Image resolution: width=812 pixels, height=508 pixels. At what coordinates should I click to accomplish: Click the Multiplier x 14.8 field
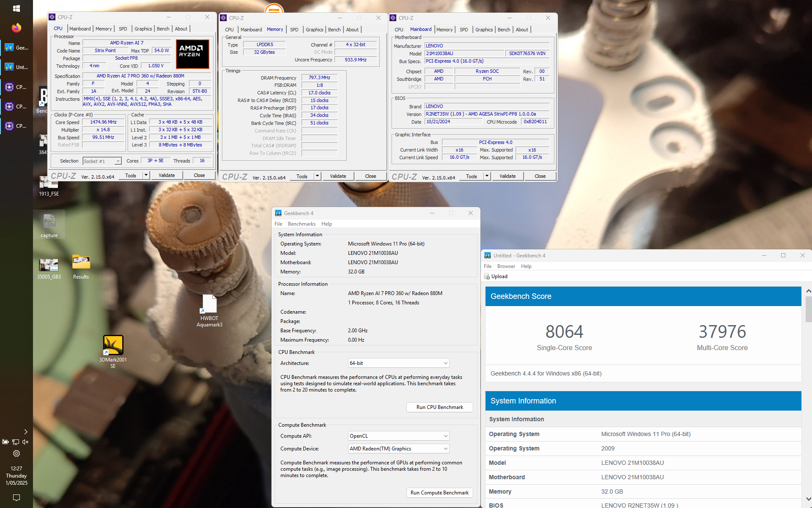103,130
